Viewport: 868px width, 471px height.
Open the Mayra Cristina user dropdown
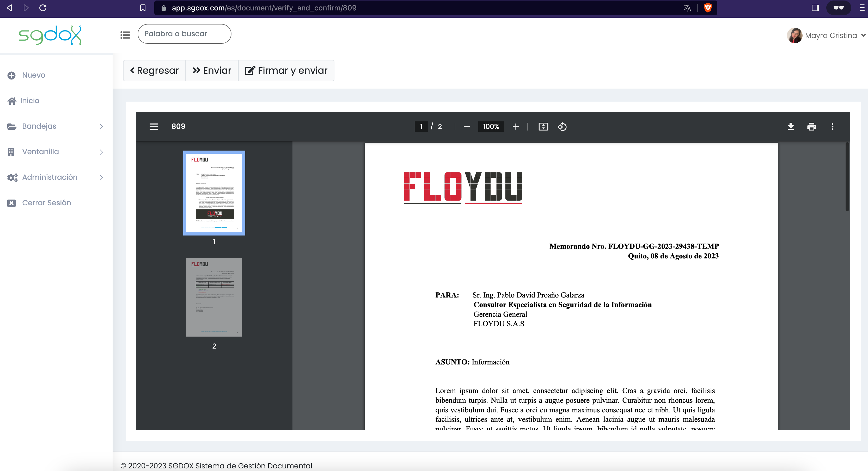click(x=826, y=35)
